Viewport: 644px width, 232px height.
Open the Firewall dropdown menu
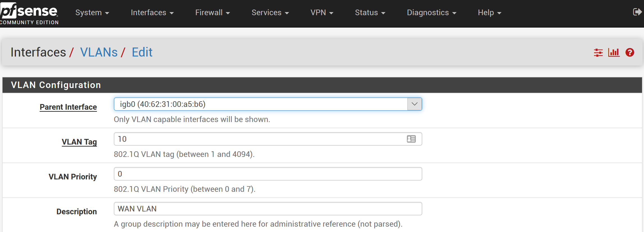pos(213,13)
